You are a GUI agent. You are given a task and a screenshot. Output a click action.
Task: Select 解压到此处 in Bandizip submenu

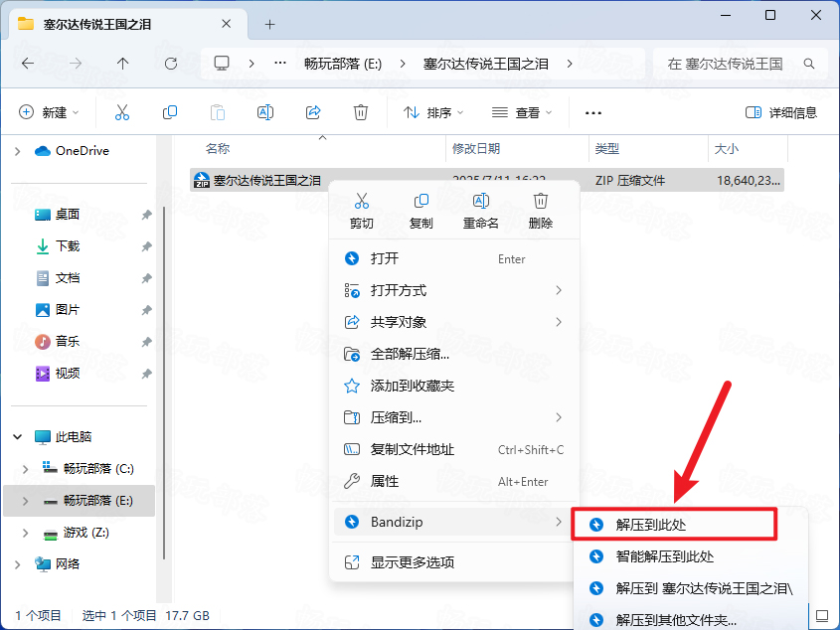click(675, 525)
